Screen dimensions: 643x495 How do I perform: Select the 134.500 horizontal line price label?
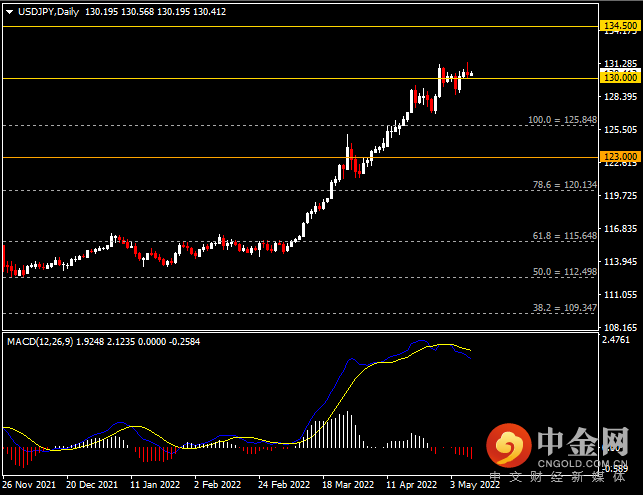point(620,25)
